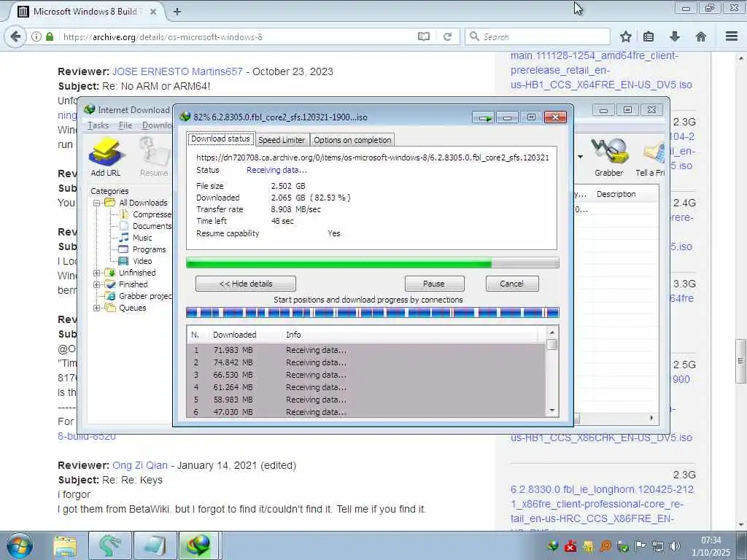This screenshot has height=560, width=747.
Task: Expand Finished category node
Action: pos(97,284)
